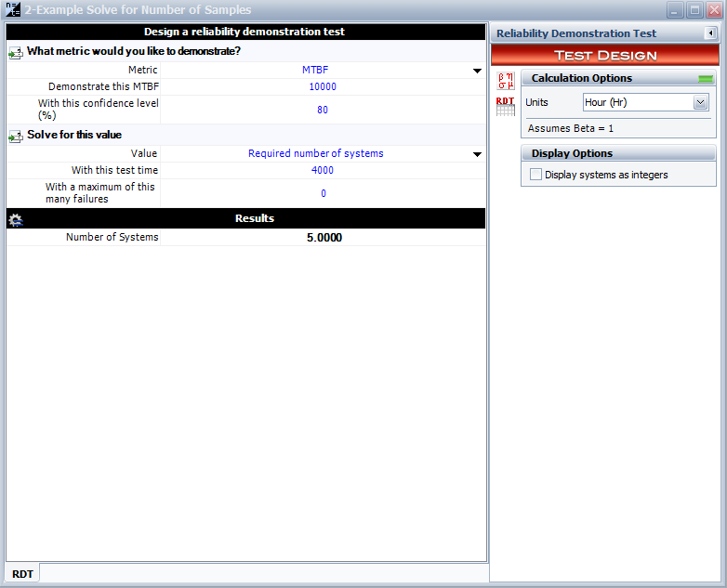Open the RDT table icon
Screen dimensions: 727x588
(x=505, y=105)
